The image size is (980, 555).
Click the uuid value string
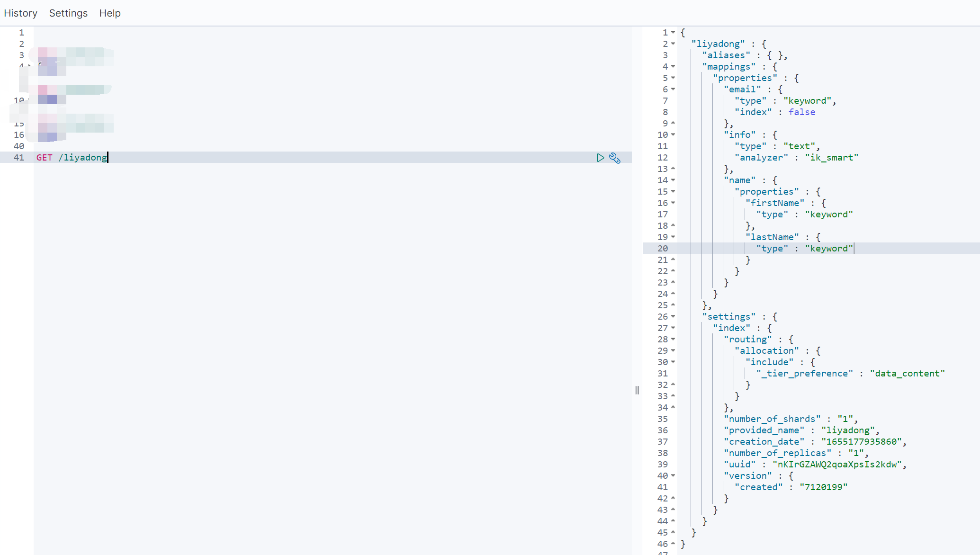(x=836, y=465)
